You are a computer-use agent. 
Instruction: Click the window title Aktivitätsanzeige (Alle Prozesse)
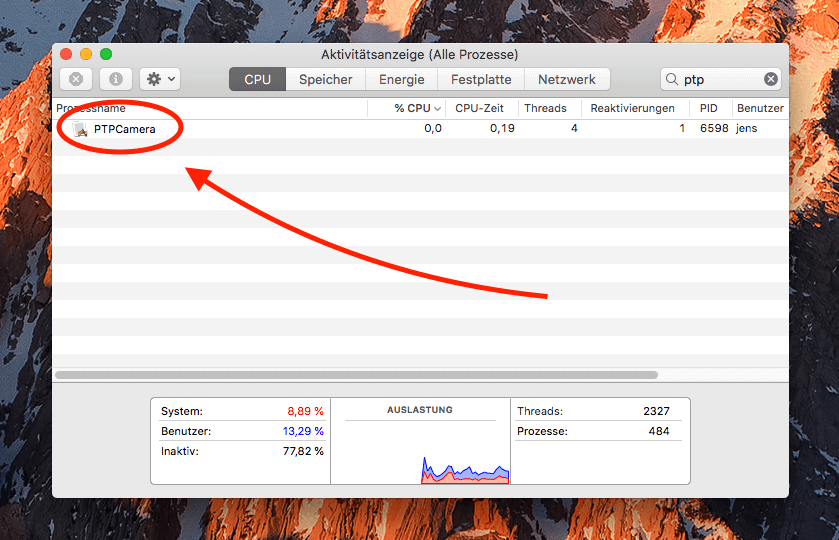coord(420,55)
